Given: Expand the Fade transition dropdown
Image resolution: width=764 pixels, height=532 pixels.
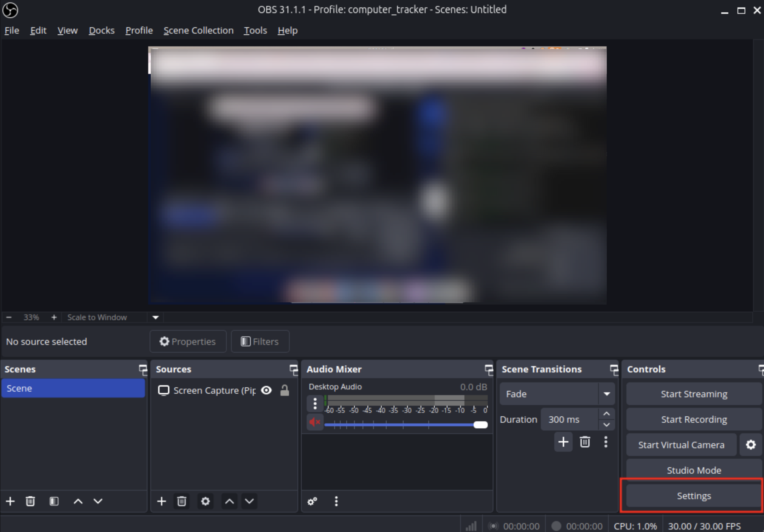Looking at the screenshot, I should coord(607,394).
